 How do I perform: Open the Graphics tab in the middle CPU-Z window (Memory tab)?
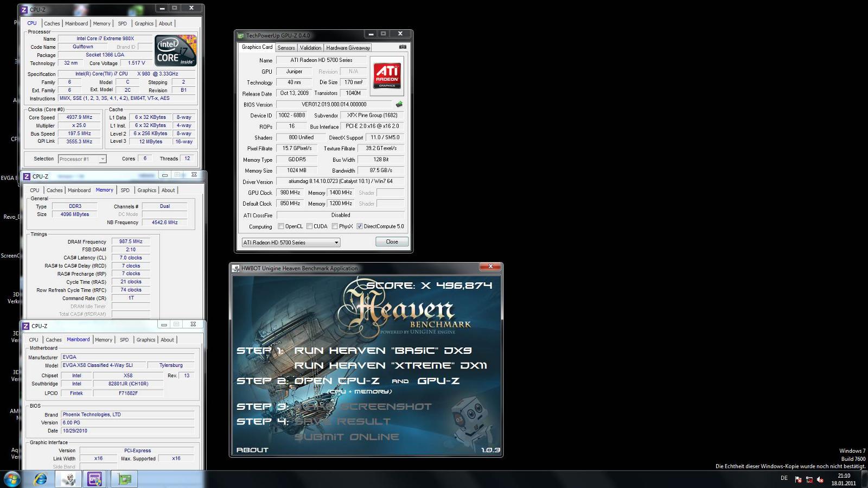click(x=146, y=190)
